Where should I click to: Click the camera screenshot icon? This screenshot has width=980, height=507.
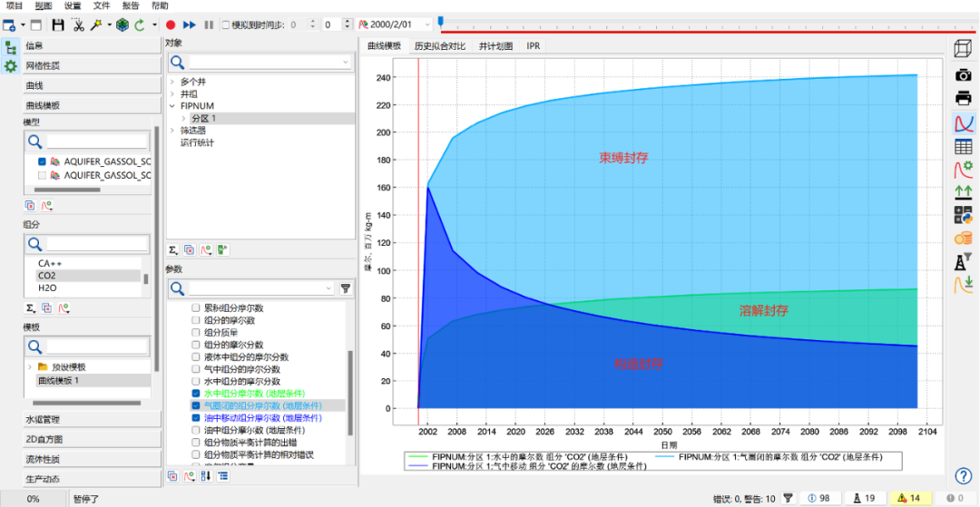point(963,75)
